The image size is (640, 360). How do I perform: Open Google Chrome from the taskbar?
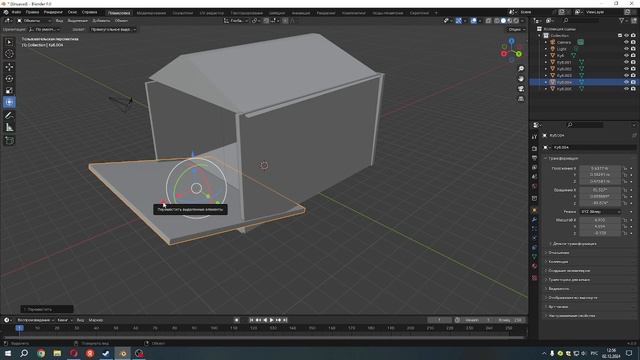tap(41, 353)
